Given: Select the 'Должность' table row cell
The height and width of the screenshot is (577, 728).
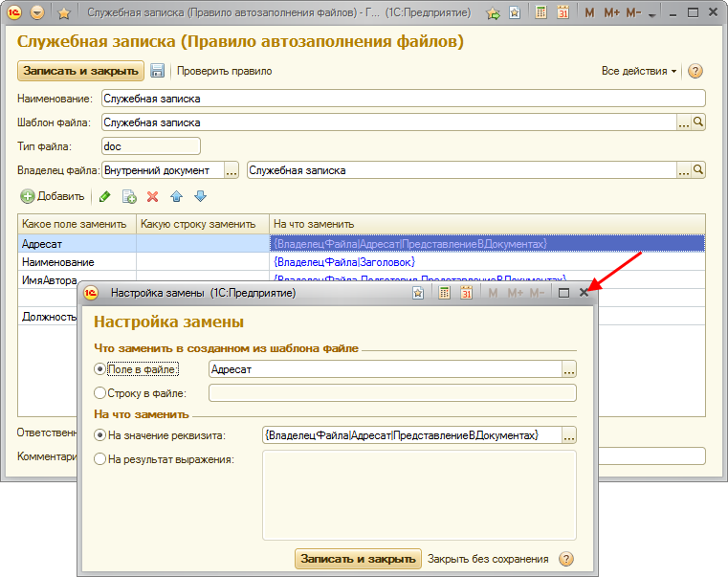Looking at the screenshot, I should (x=49, y=317).
